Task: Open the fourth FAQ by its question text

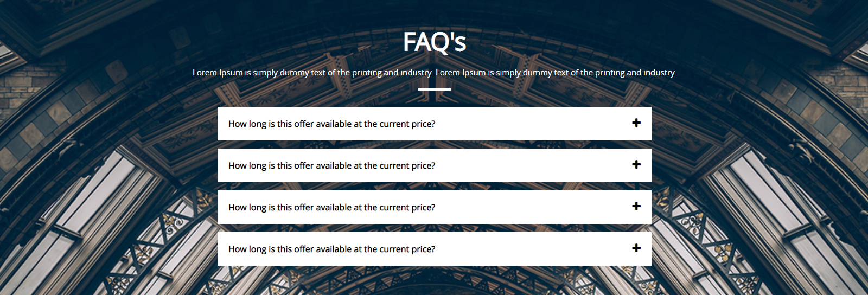Action: [331, 249]
